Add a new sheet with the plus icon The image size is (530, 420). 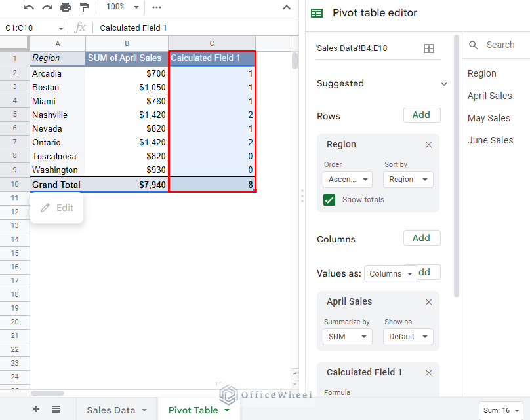click(x=35, y=410)
